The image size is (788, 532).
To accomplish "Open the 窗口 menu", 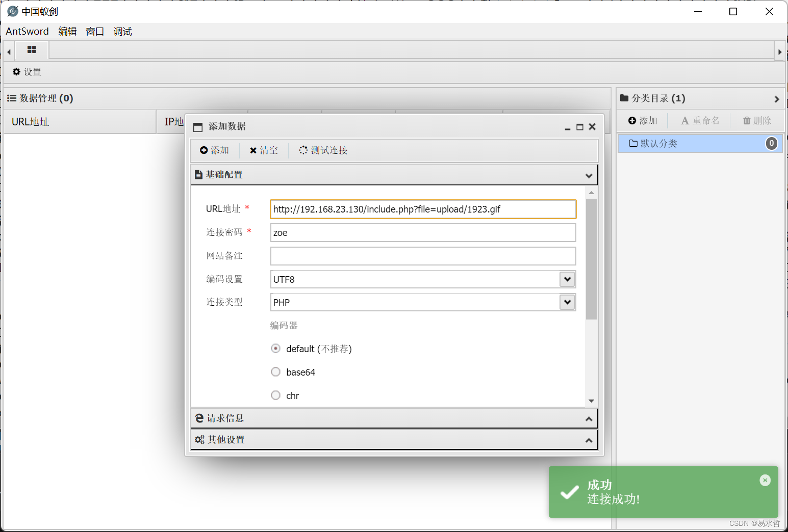I will click(95, 32).
